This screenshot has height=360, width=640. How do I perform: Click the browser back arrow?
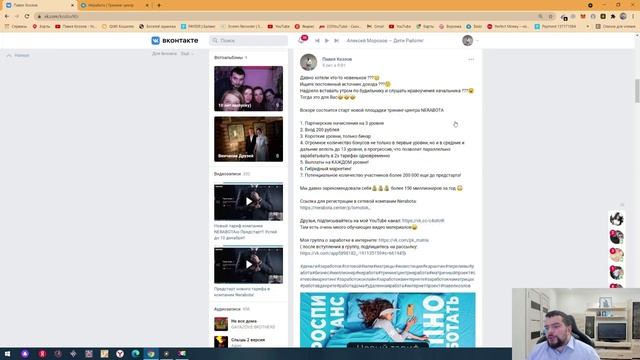7,16
